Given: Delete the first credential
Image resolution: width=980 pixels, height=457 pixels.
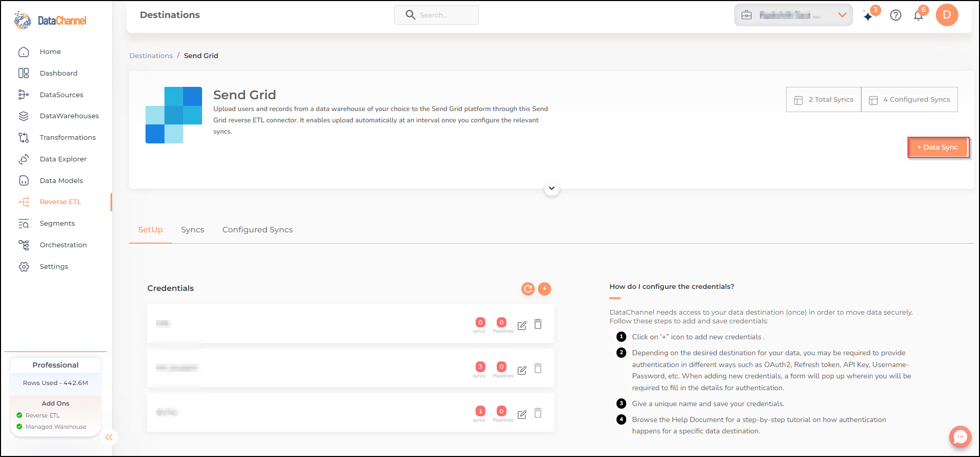Looking at the screenshot, I should (x=538, y=324).
